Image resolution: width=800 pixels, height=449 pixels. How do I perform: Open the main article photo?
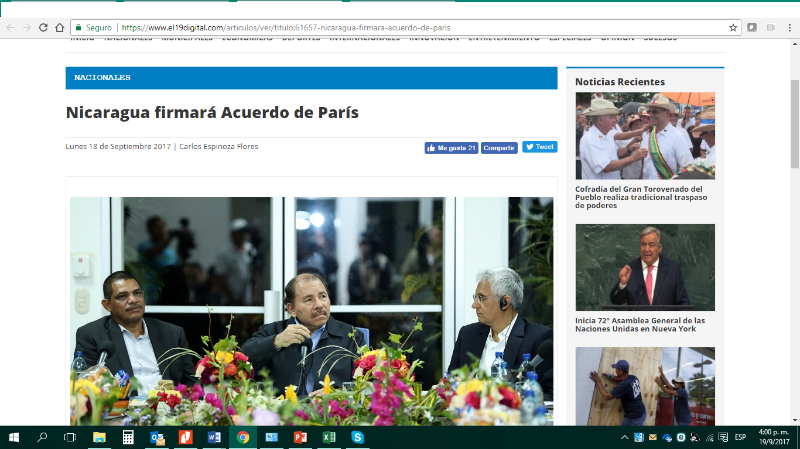click(x=311, y=311)
